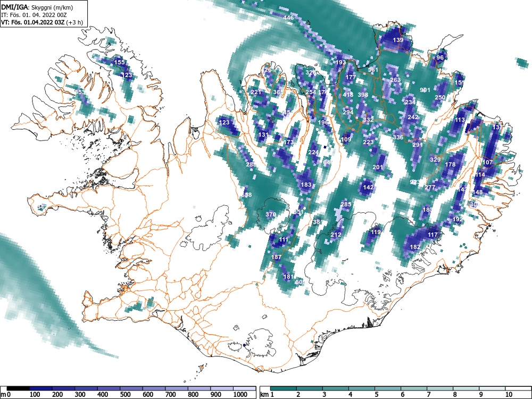Click the 'km 1' label of kilometre legend
This screenshot has height=399, width=532.
click(267, 395)
